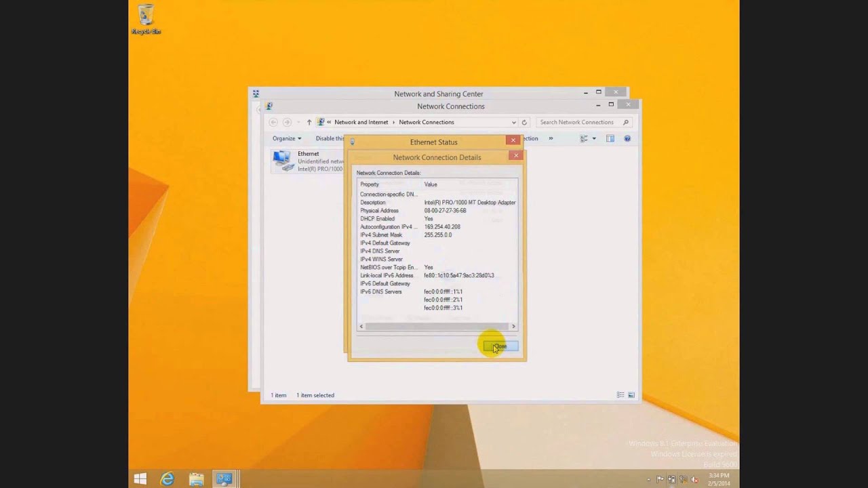Select the IPv4 Default Gateway row

point(437,243)
